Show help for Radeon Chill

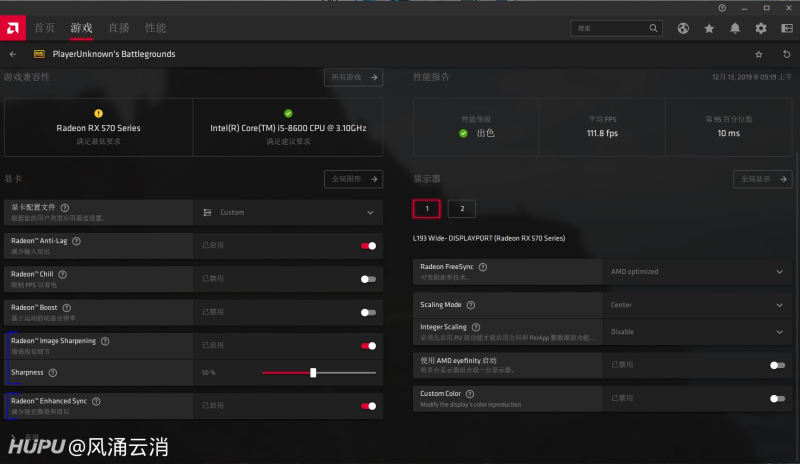point(62,274)
